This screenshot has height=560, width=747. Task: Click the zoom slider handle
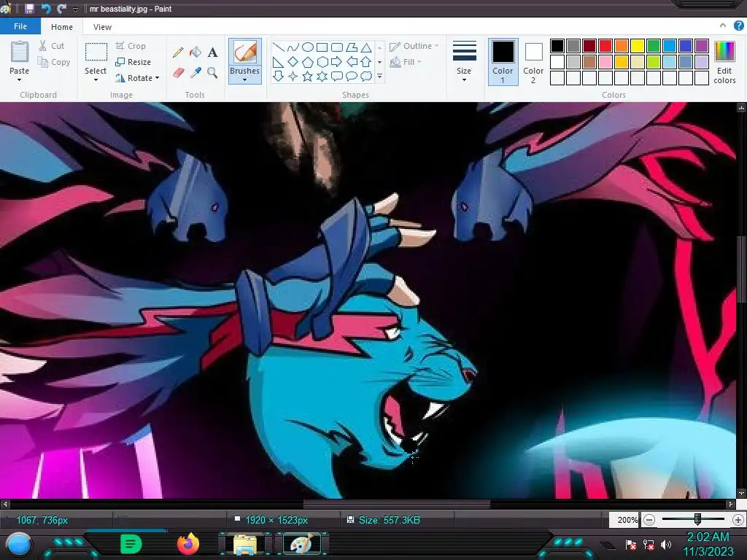click(x=697, y=519)
